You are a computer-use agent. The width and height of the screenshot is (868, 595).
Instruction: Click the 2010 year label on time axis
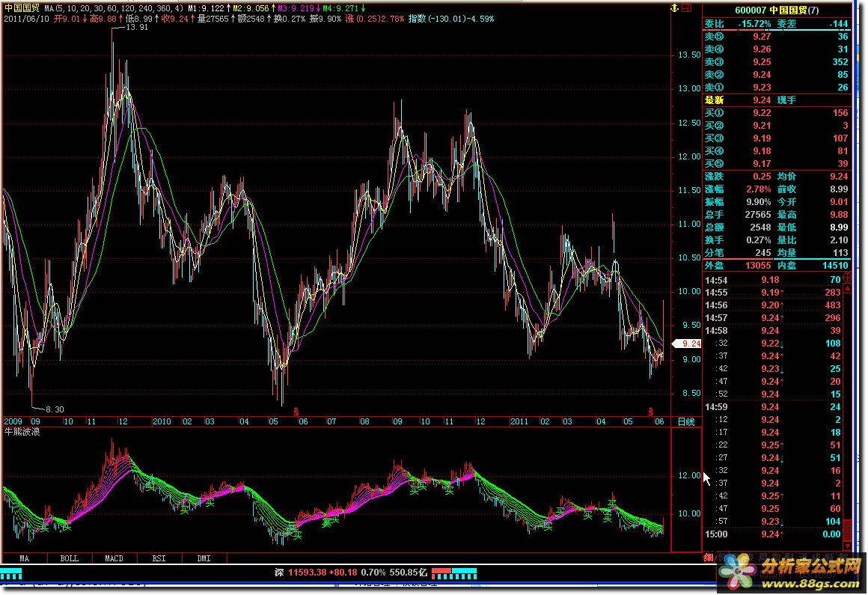pos(162,422)
